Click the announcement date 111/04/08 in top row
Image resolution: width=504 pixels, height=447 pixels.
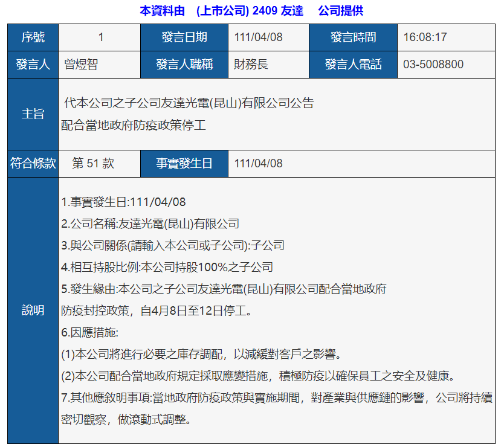(259, 37)
